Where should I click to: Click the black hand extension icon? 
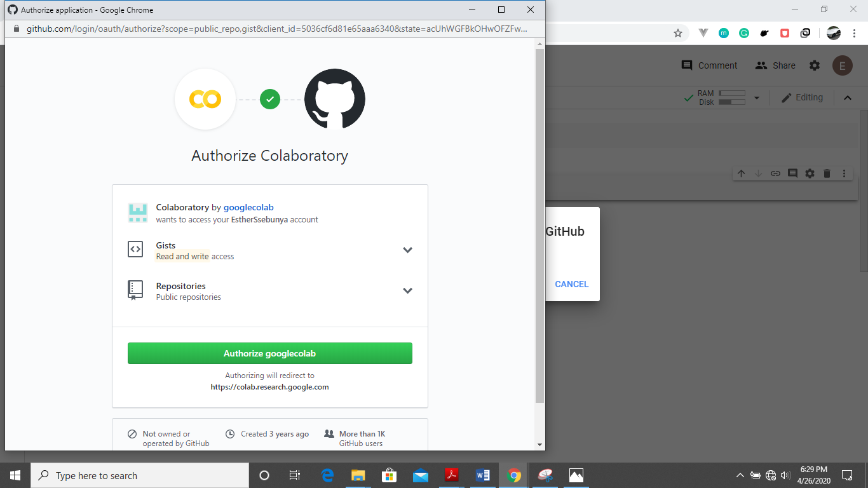pyautogui.click(x=764, y=33)
